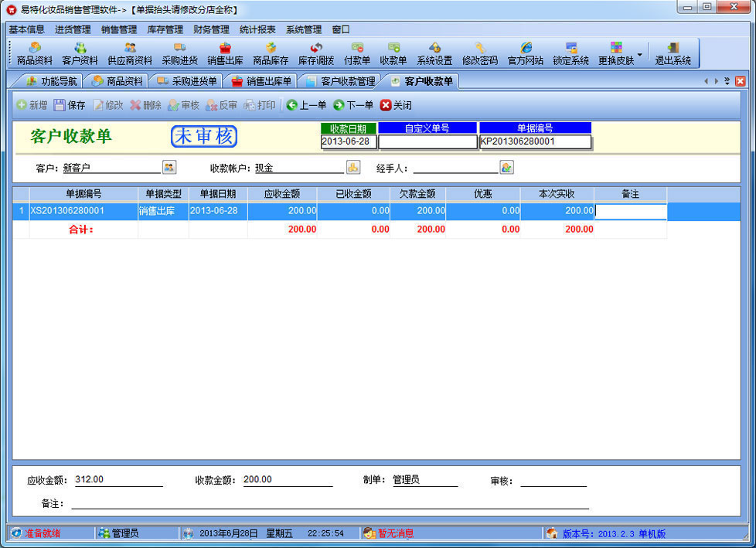Open the staff picker beside 经手人
Image resolution: width=756 pixels, height=548 pixels.
[x=506, y=167]
